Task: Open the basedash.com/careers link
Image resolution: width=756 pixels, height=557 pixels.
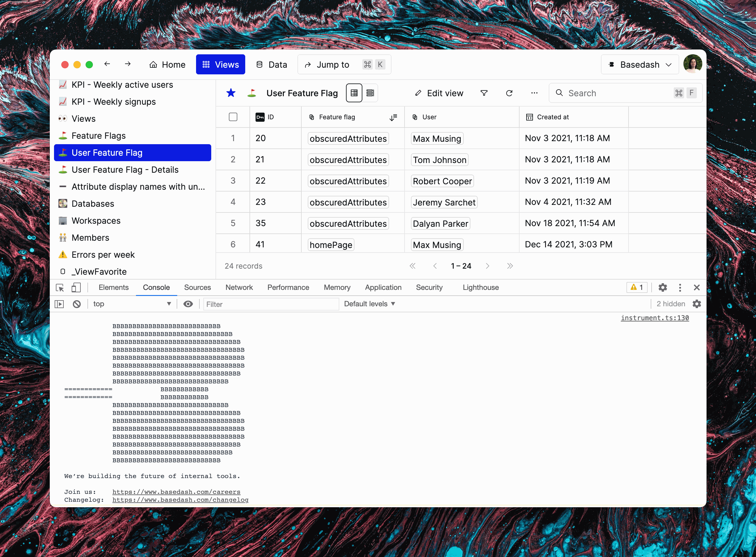Action: pyautogui.click(x=176, y=492)
